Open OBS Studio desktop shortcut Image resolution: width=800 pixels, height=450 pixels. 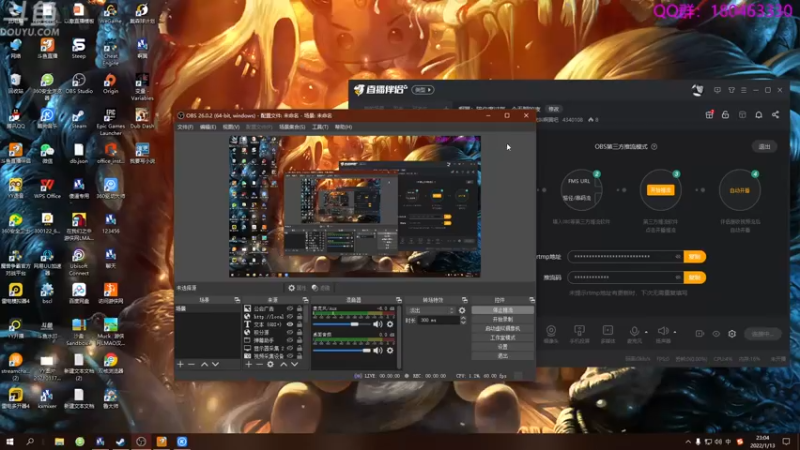[79, 84]
